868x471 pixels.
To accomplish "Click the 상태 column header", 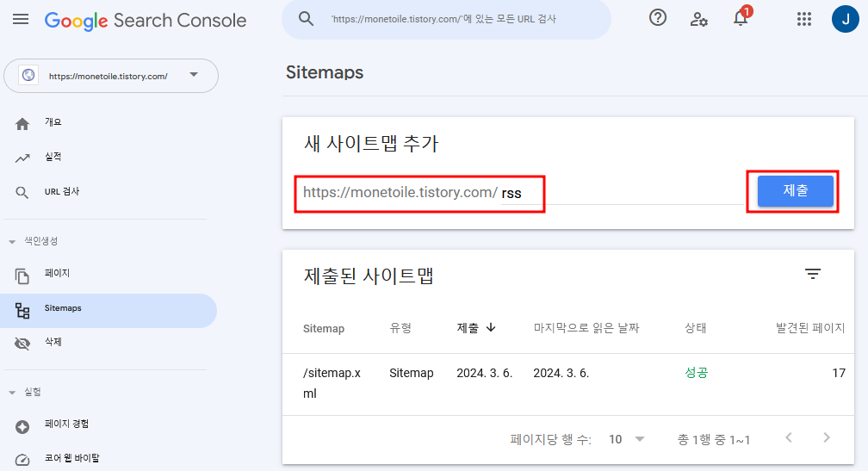I will [696, 328].
